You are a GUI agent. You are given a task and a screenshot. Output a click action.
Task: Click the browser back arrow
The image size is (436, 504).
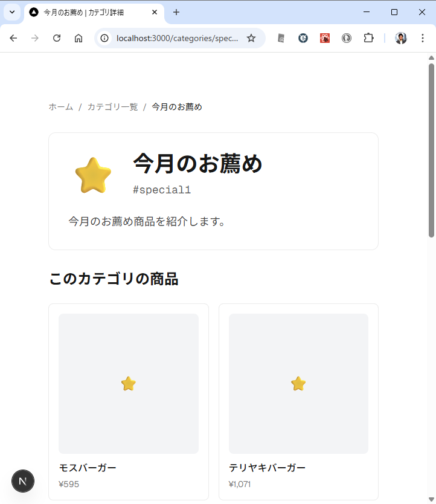click(13, 38)
